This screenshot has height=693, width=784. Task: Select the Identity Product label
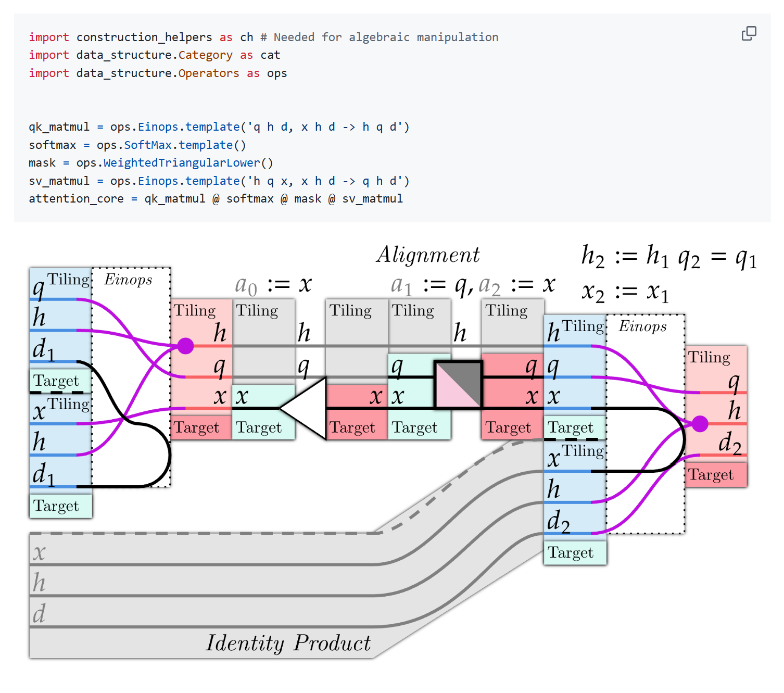click(288, 643)
